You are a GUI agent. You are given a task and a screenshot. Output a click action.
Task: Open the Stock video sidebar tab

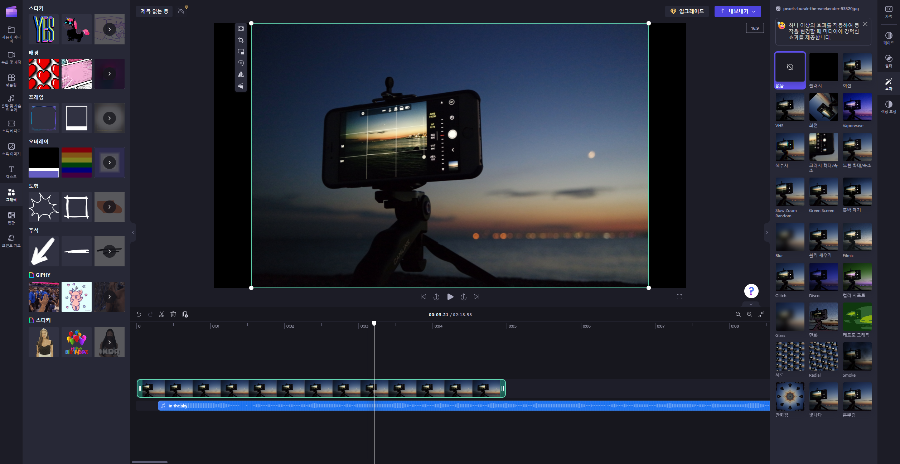click(11, 126)
